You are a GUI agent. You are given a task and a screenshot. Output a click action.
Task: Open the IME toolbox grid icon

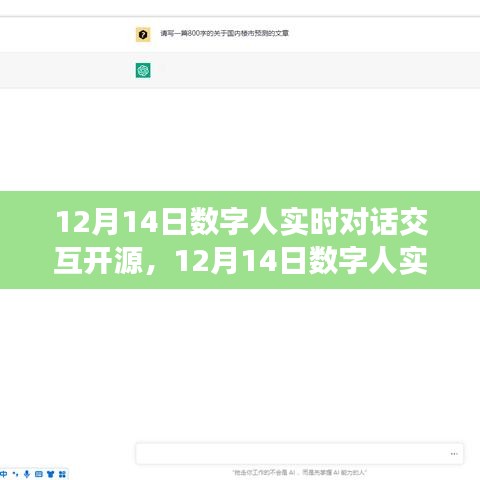[62, 474]
